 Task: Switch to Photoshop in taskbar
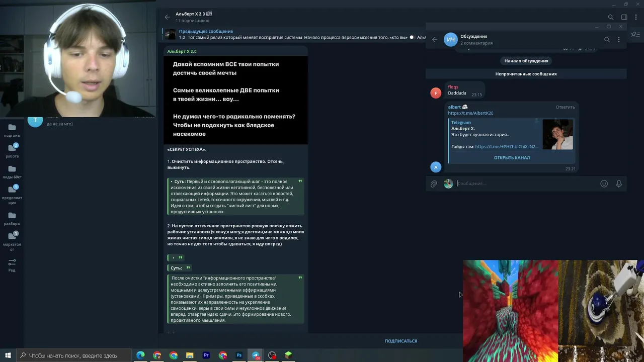point(239,355)
